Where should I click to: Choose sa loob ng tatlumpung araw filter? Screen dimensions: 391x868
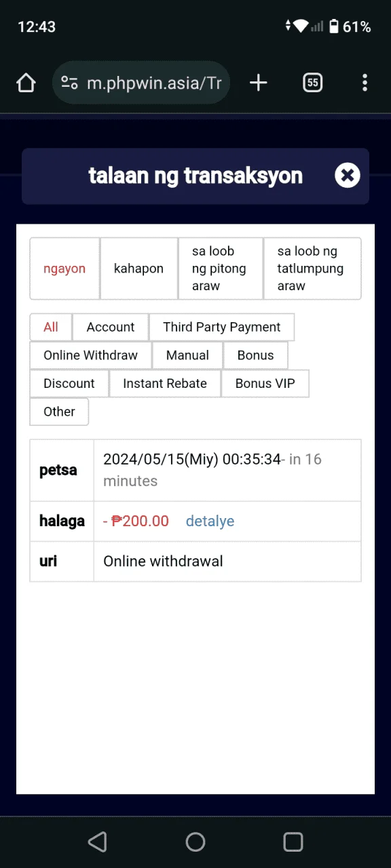(x=312, y=269)
